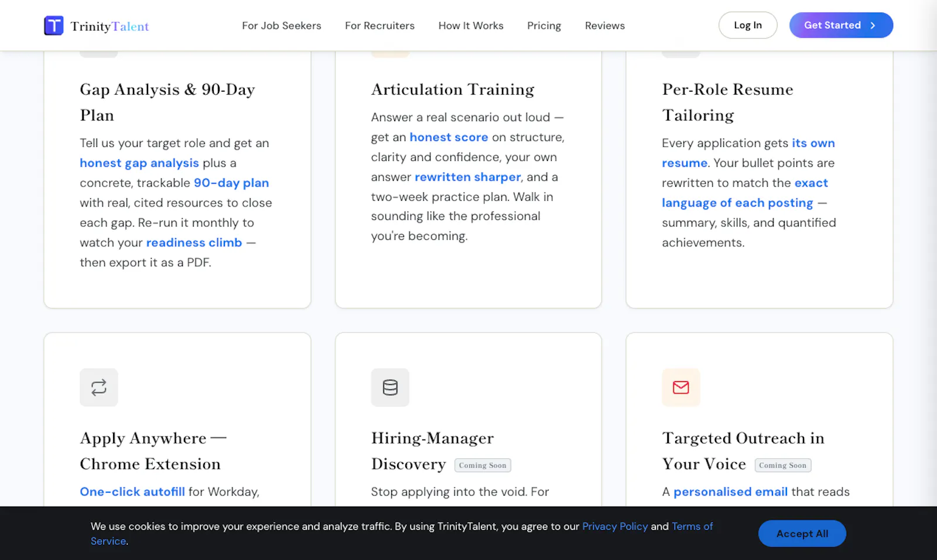Image resolution: width=937 pixels, height=560 pixels.
Task: Click the word "achievements." in Resume Tailoring card
Action: coord(703,243)
